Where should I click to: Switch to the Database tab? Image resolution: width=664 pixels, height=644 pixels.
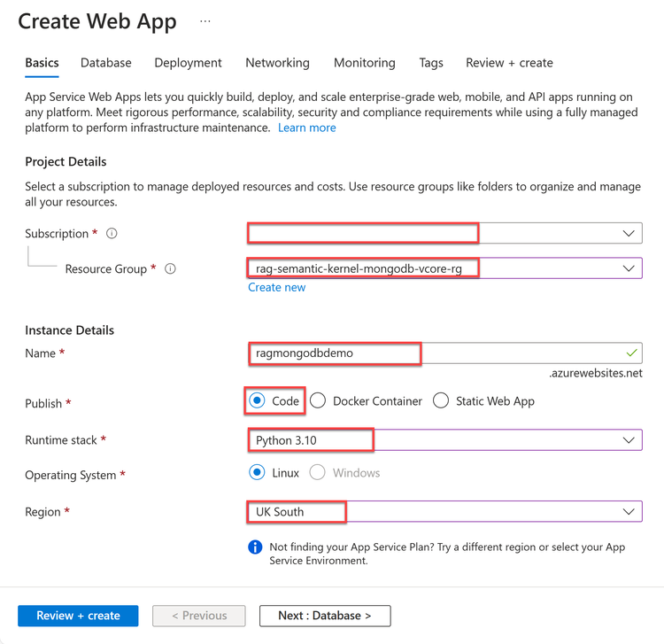click(x=106, y=63)
